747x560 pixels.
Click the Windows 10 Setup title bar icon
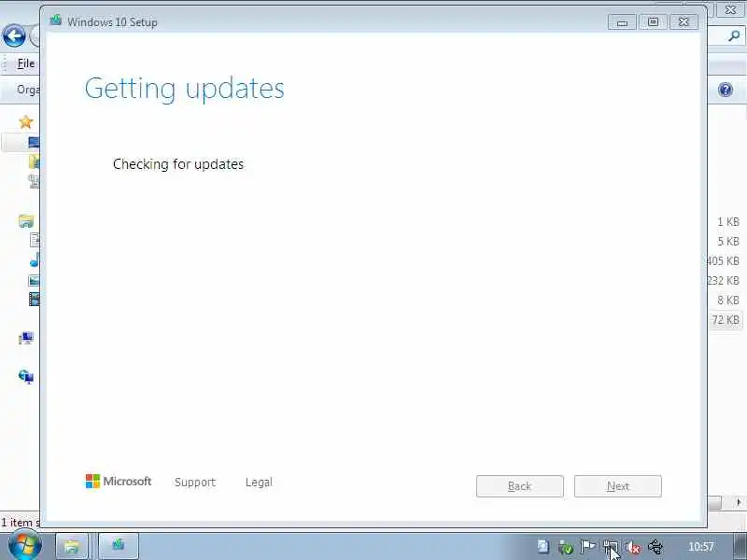(x=56, y=21)
